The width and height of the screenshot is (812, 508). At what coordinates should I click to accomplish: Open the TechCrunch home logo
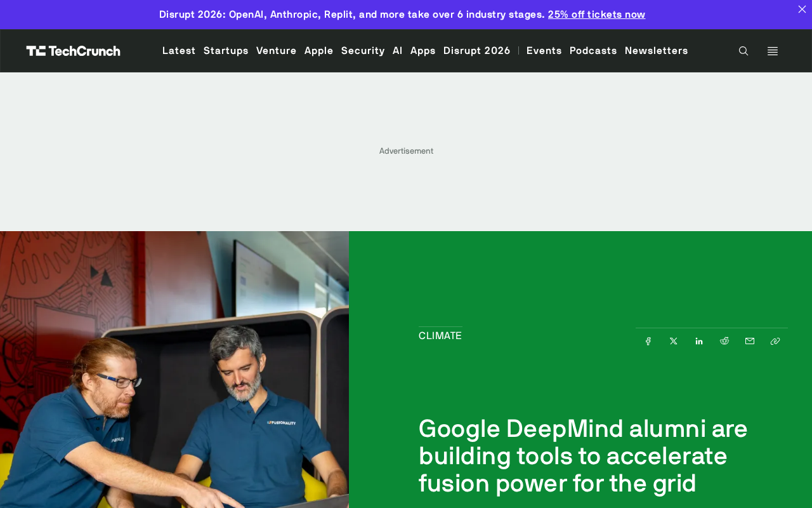73,51
